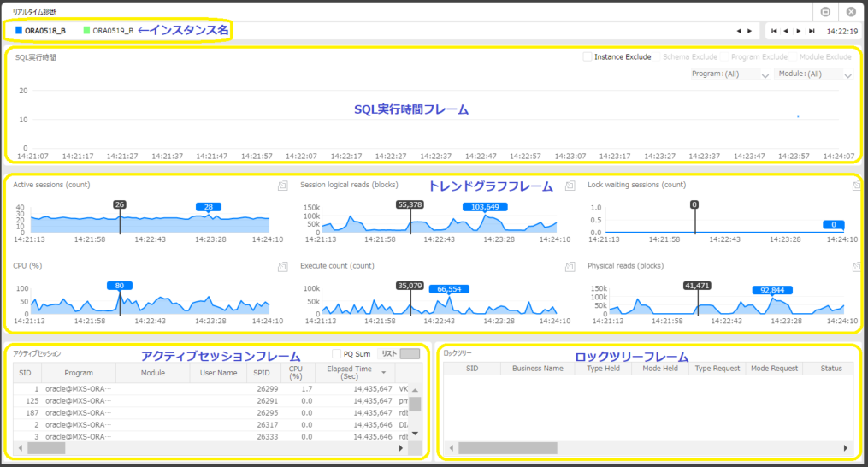Click the Business Name column header
868x467 pixels.
[x=538, y=369]
